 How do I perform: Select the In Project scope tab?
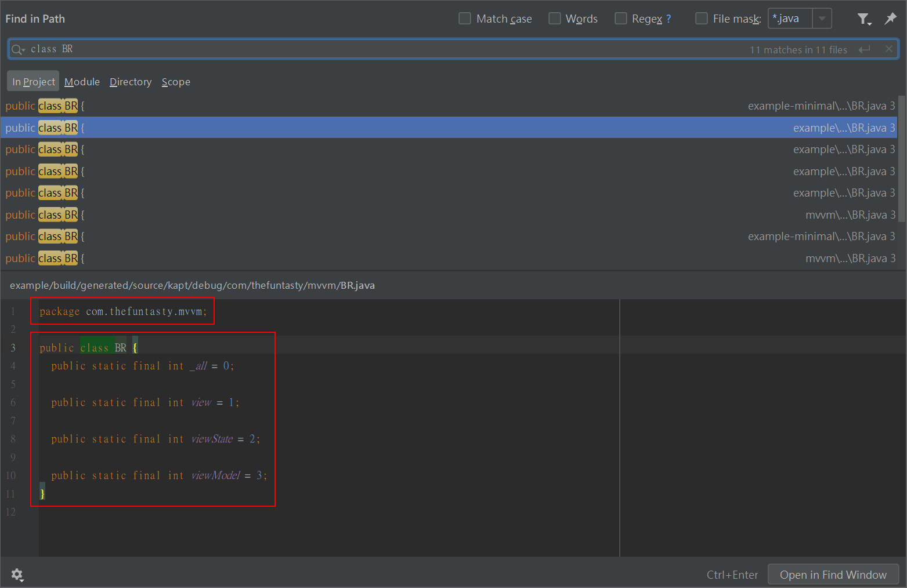tap(32, 81)
